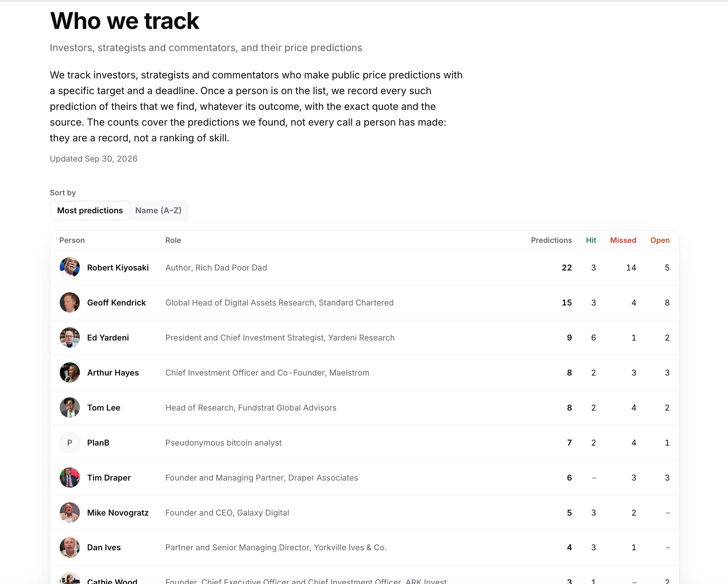The width and height of the screenshot is (728, 584).
Task: Click the Hit column header
Action: pyautogui.click(x=591, y=240)
